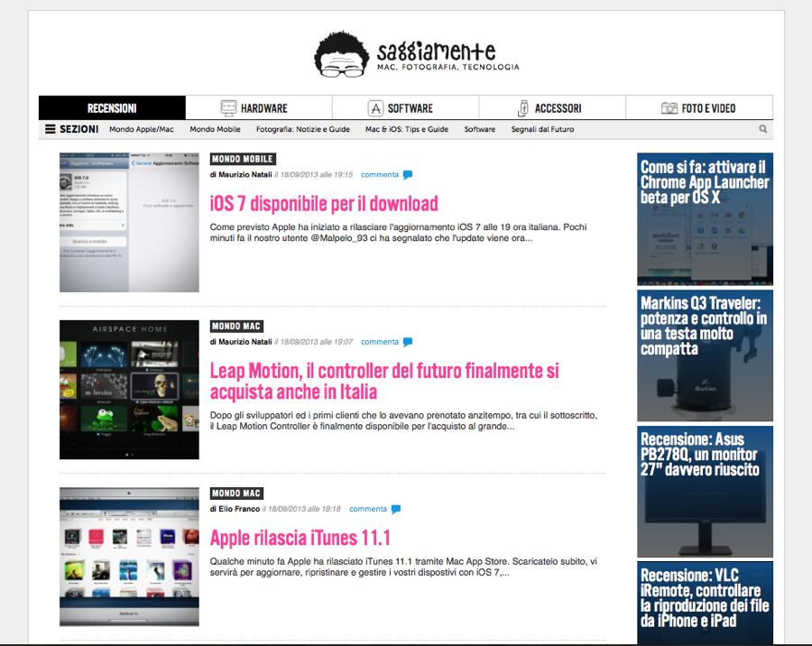The image size is (812, 646).
Task: Click date '18/09/2013 alle 19:15'
Action: pos(316,175)
